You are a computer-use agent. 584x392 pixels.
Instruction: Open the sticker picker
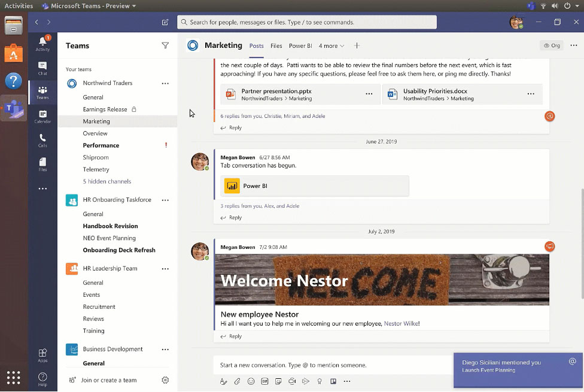coord(278,381)
